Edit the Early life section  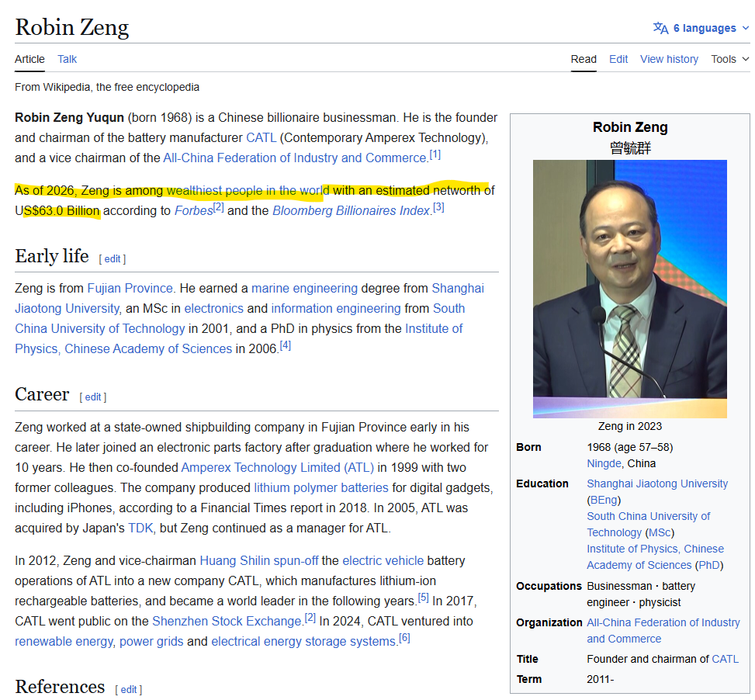(x=113, y=259)
